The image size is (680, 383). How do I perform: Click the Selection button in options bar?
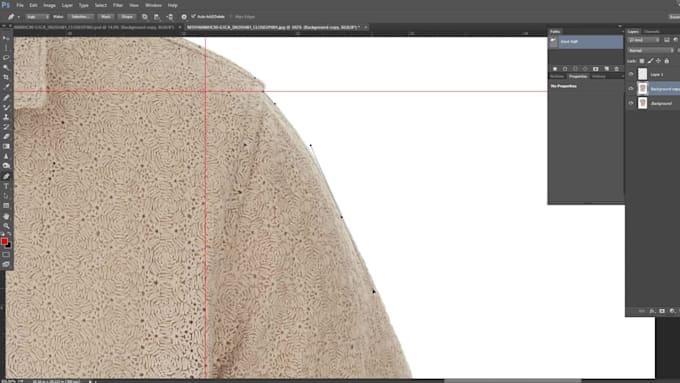click(x=81, y=17)
